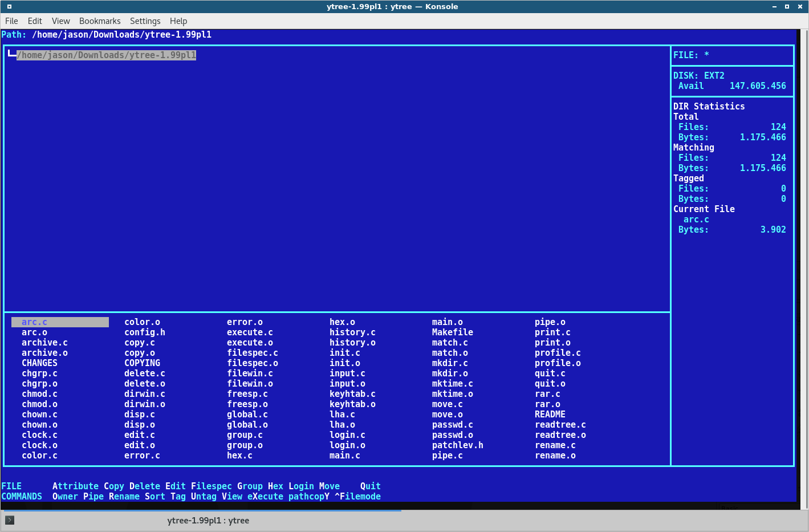Select the file rename.o
The image size is (809, 532).
coord(555,456)
